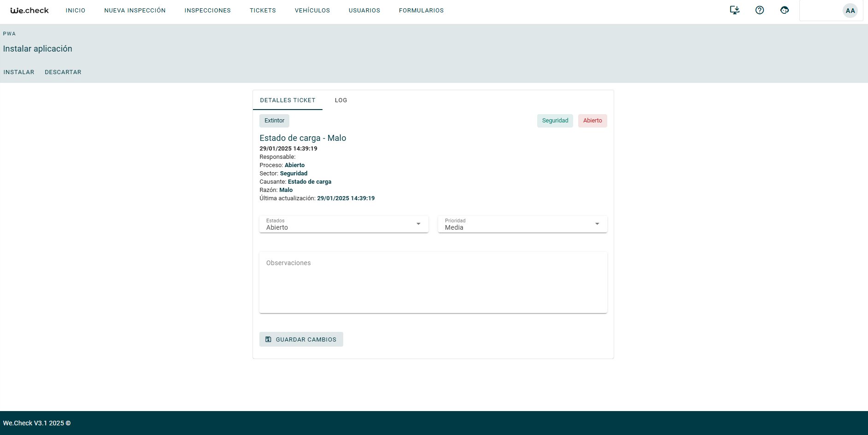Open Nueva Inspección from the top menu

point(135,11)
